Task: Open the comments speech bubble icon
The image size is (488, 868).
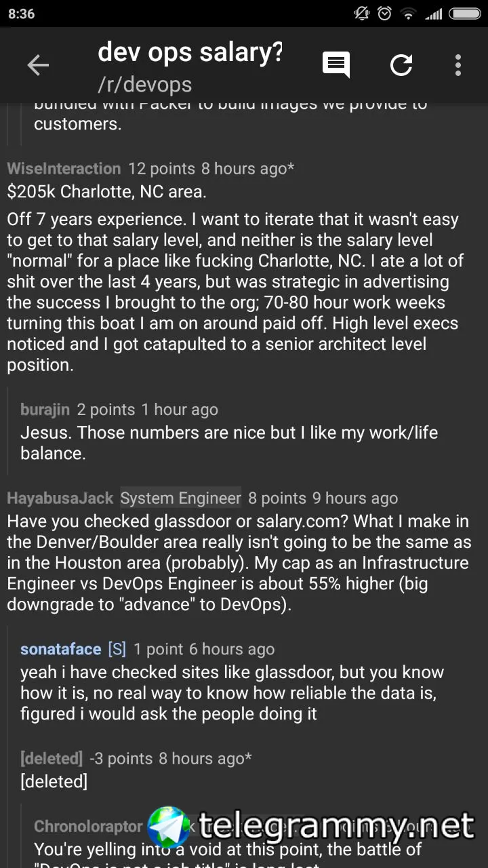Action: 335,65
